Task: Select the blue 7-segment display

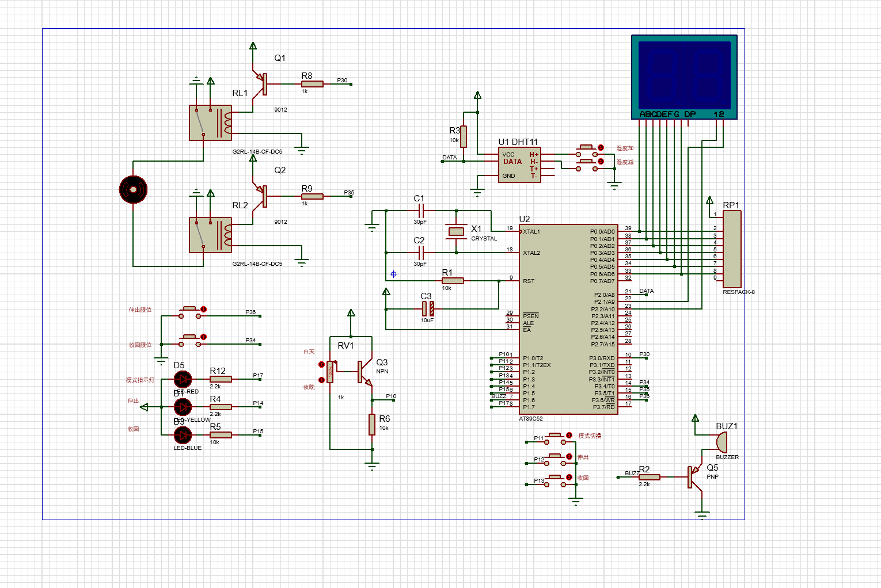Action: (684, 77)
